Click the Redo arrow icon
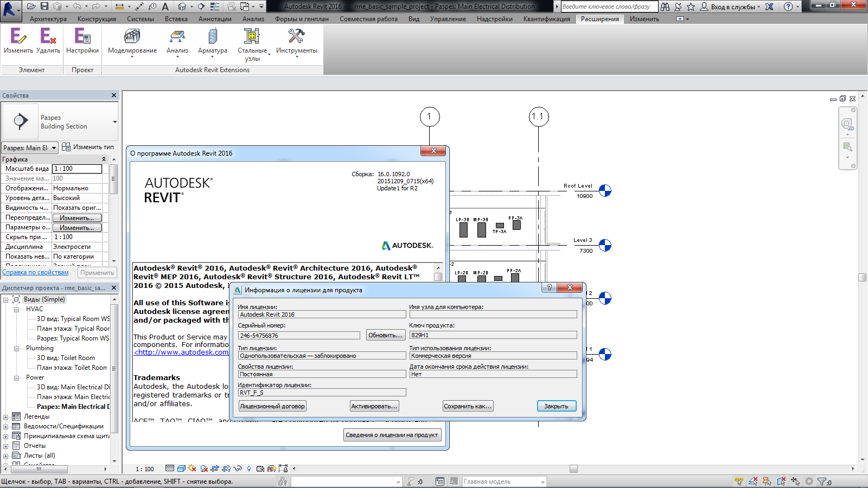The height and width of the screenshot is (488, 868). (96, 7)
